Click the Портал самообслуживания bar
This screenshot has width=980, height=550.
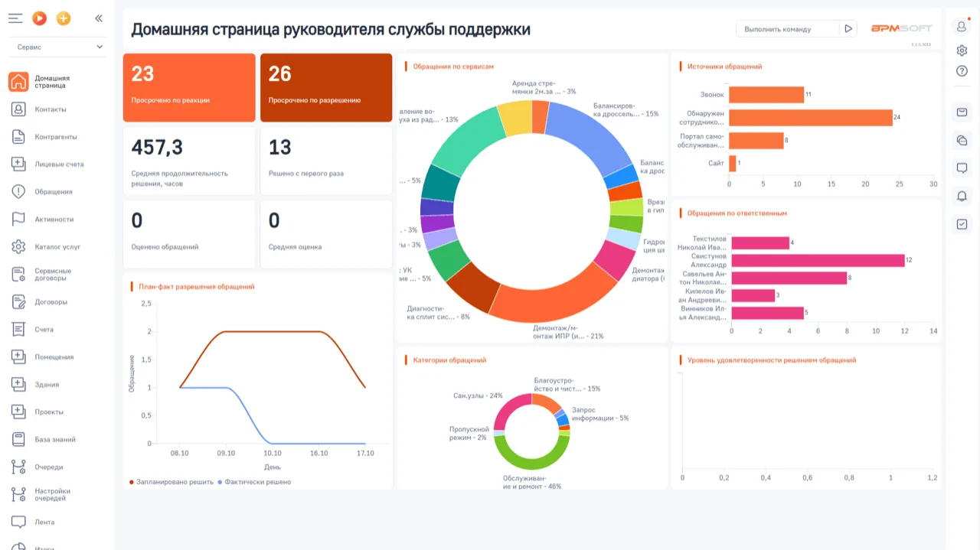coord(756,141)
